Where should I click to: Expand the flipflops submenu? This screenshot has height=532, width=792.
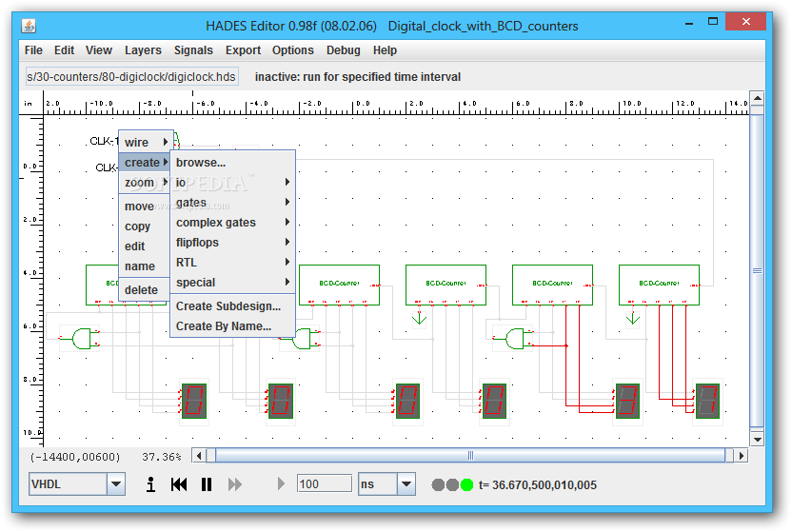[x=232, y=243]
